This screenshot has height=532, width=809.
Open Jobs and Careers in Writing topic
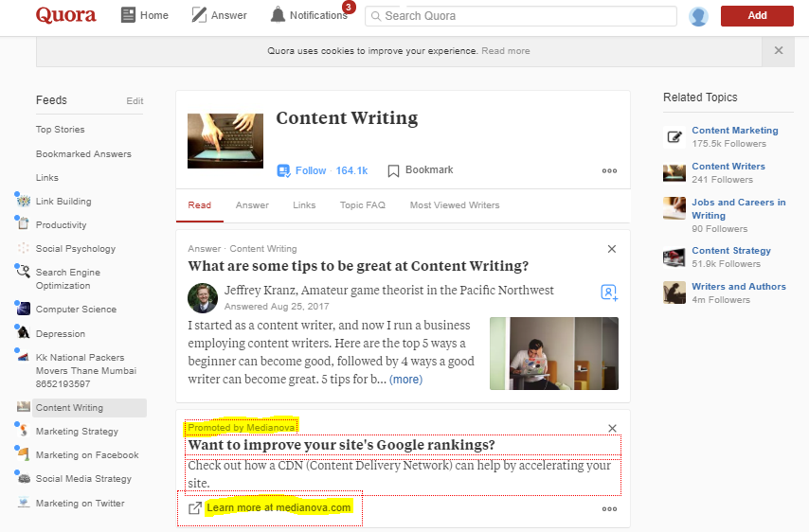pyautogui.click(x=739, y=209)
